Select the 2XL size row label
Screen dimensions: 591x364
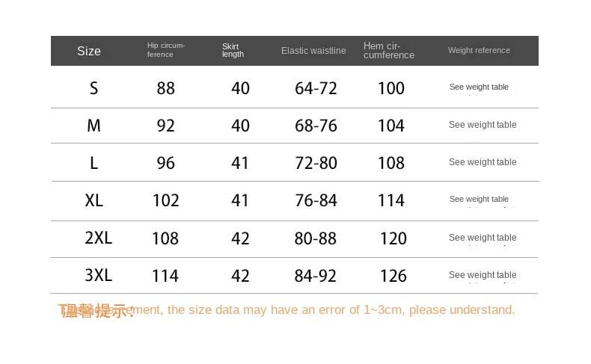tap(98, 238)
